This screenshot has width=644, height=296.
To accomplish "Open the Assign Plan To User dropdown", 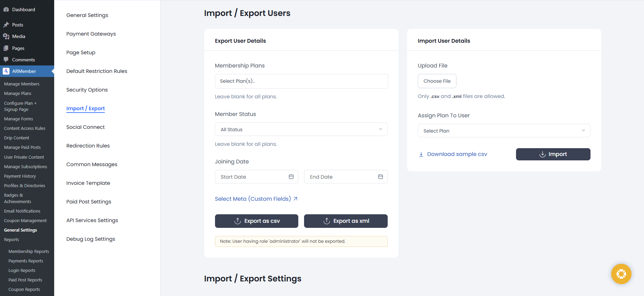I will click(504, 131).
